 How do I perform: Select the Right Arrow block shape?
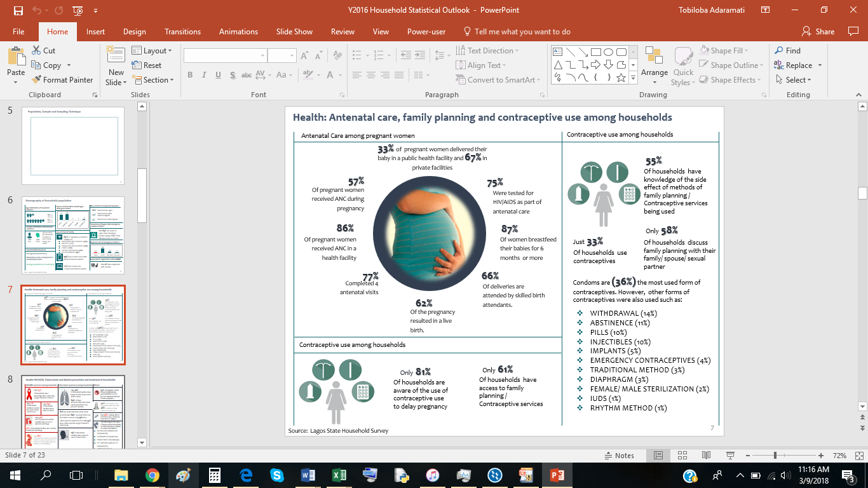click(596, 65)
